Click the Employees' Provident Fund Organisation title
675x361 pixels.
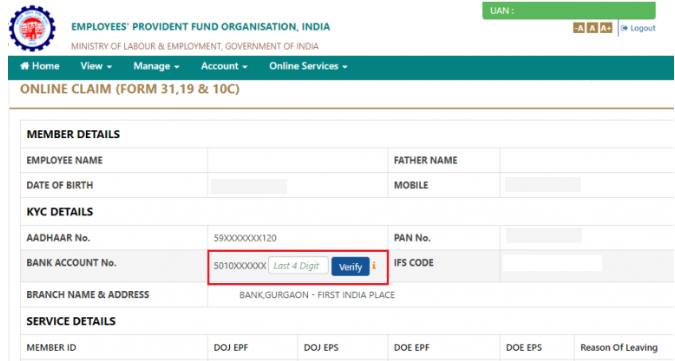coord(201,27)
